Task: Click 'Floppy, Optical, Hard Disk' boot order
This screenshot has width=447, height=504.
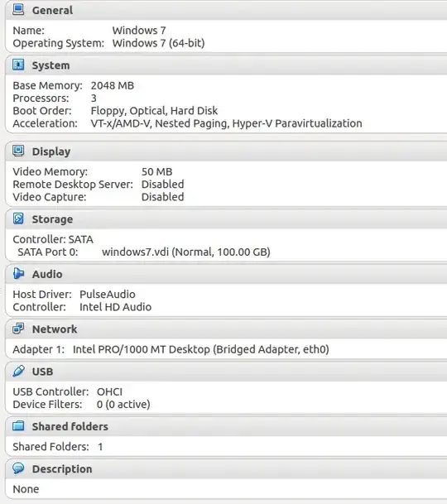Action: tap(154, 111)
